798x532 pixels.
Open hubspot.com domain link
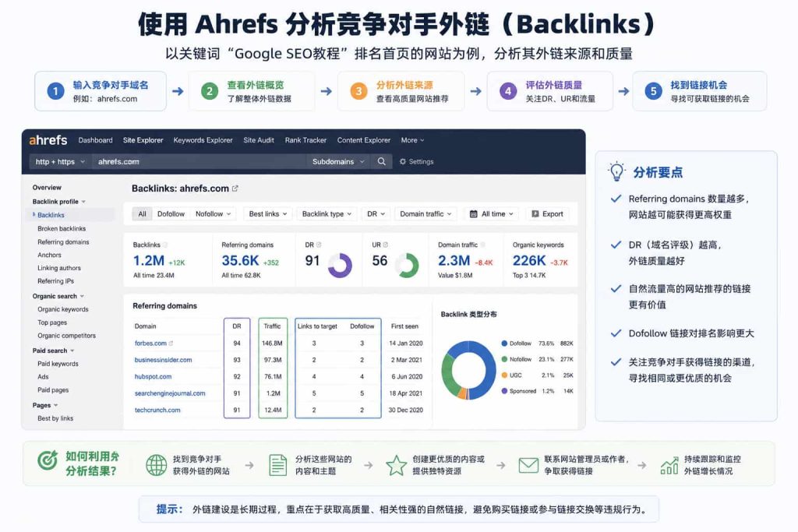pyautogui.click(x=154, y=376)
